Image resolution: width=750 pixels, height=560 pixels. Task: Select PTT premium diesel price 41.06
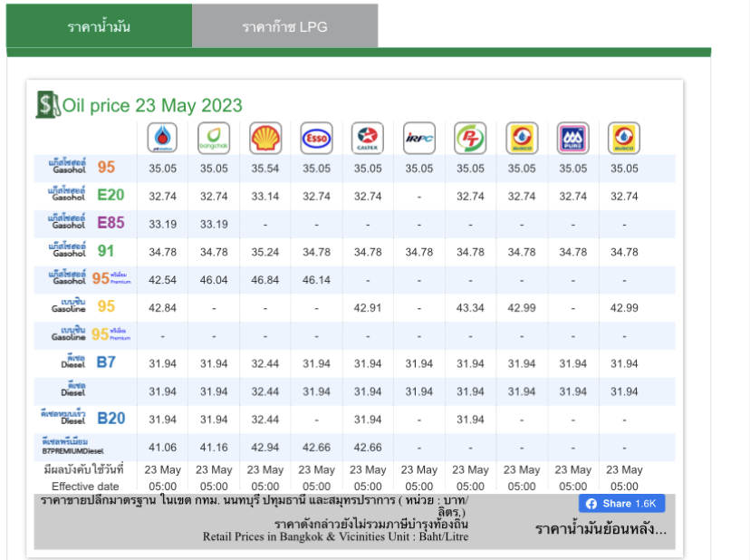point(163,448)
